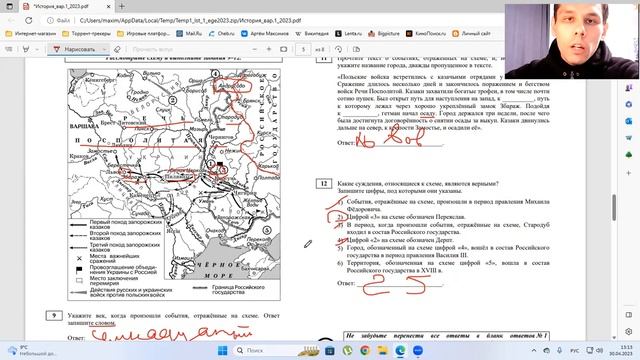
Task: Toggle the Нарисовать draw tool
Action: (75, 49)
